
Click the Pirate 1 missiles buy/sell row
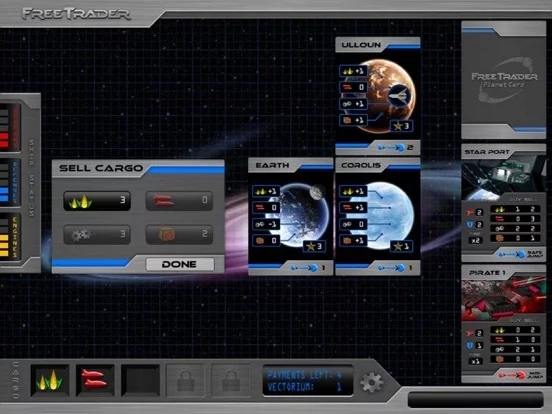515,340
